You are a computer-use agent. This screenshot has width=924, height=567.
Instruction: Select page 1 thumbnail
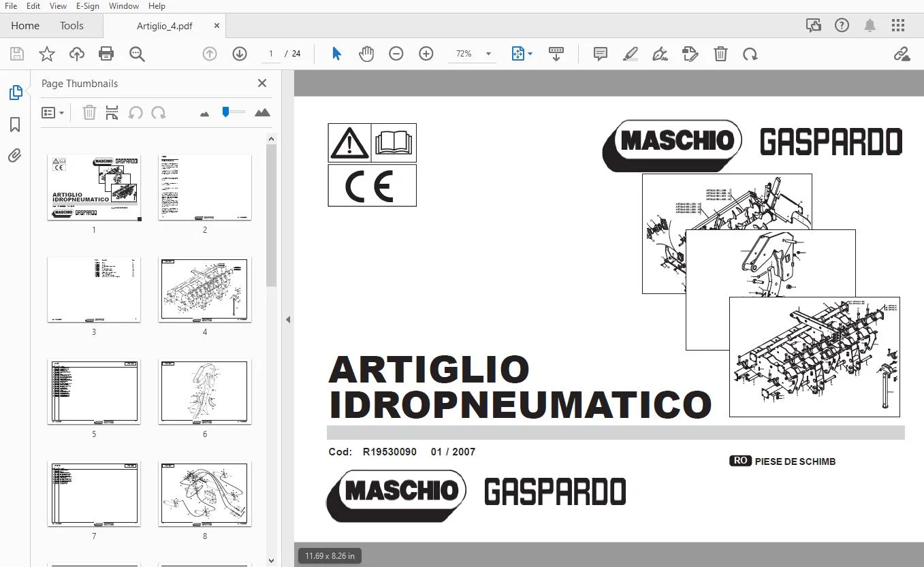point(94,187)
